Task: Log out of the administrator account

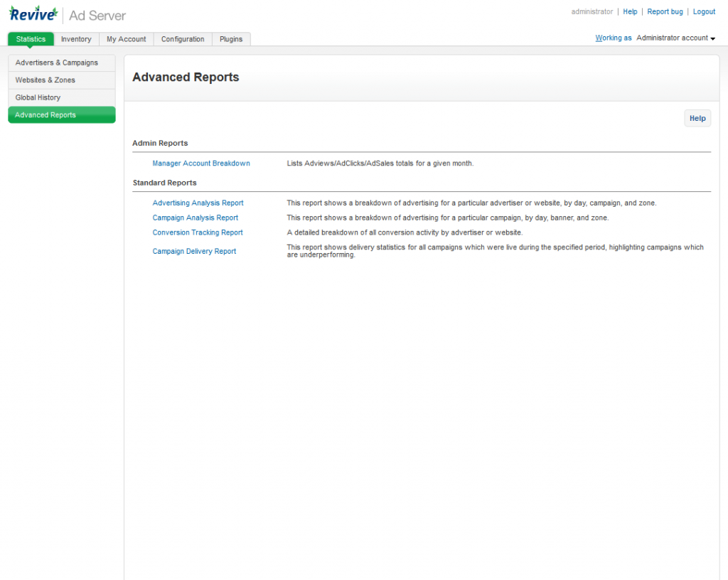Action: coord(704,11)
